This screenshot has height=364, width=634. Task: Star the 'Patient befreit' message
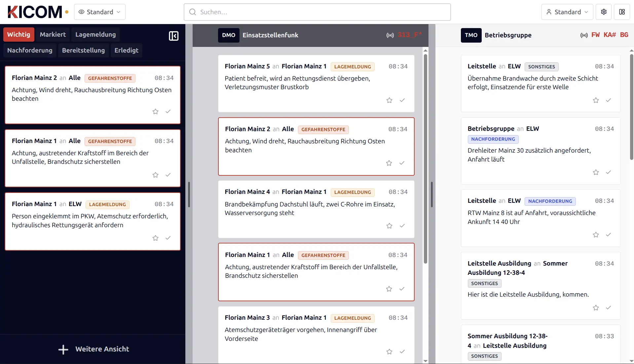389,100
